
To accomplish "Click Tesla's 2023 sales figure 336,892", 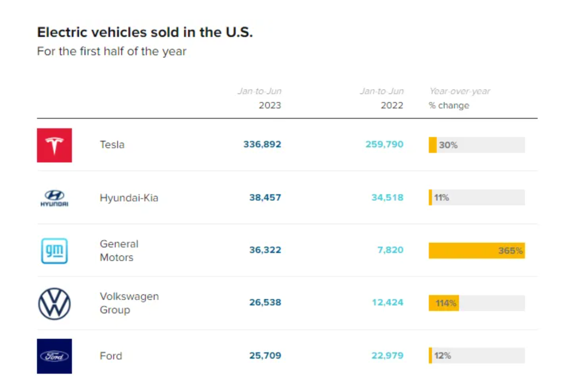I will [262, 144].
